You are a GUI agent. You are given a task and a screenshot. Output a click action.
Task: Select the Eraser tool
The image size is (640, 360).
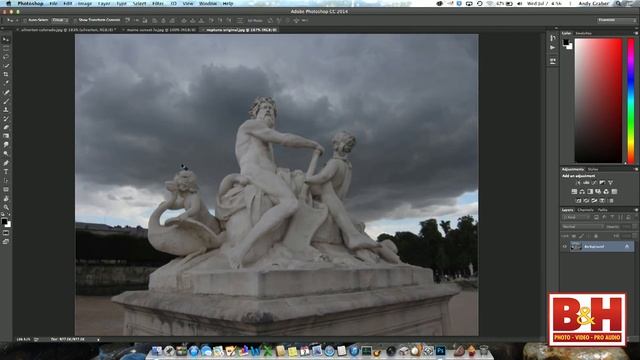coord(6,127)
